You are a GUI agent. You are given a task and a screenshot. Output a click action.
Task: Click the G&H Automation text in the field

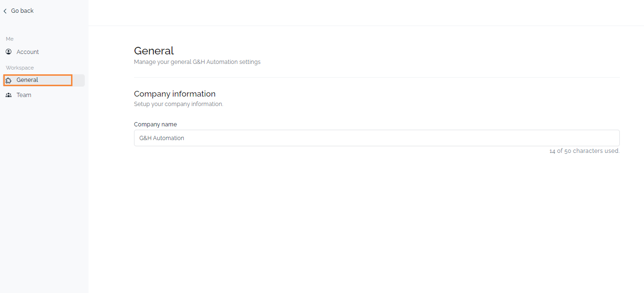click(161, 138)
